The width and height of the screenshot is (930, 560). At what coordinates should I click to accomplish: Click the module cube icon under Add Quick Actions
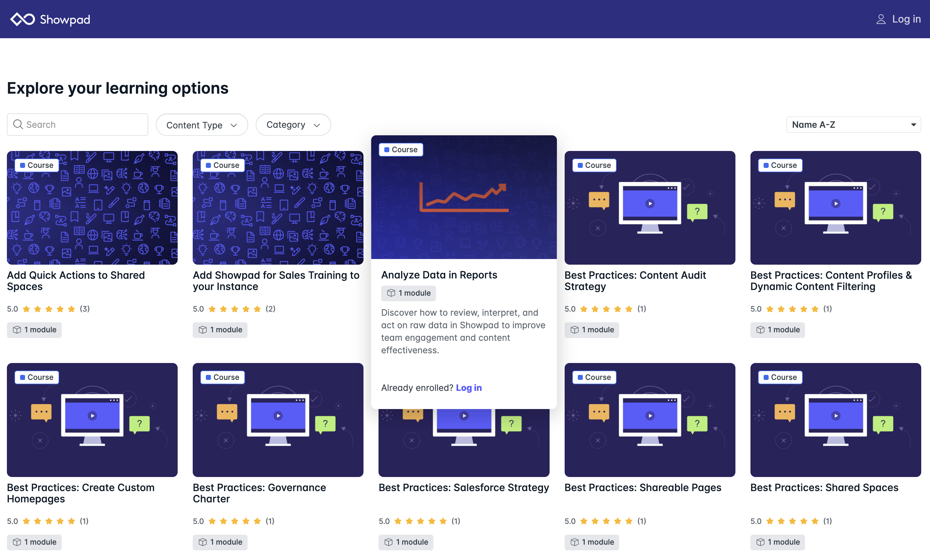17,329
